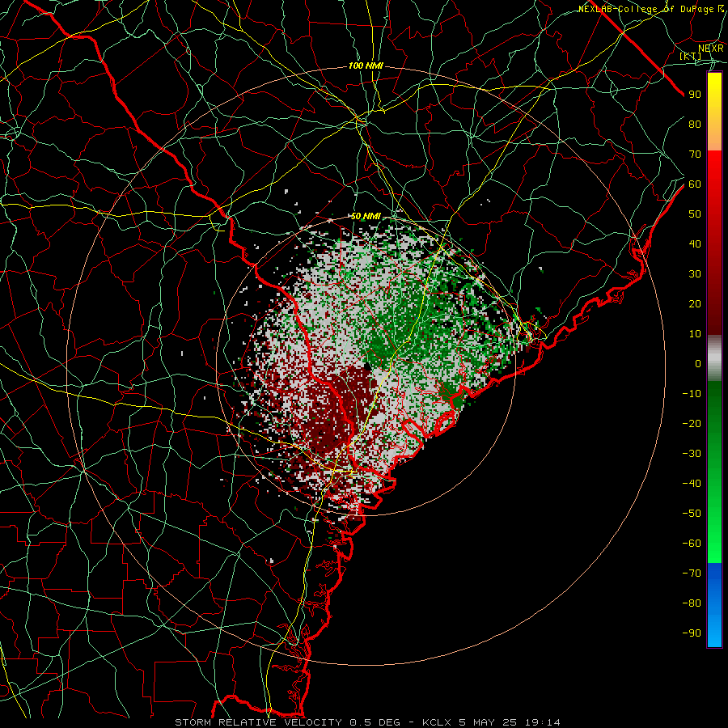Click the -40 scale value
Image resolution: width=728 pixels, height=728 pixels.
click(692, 484)
